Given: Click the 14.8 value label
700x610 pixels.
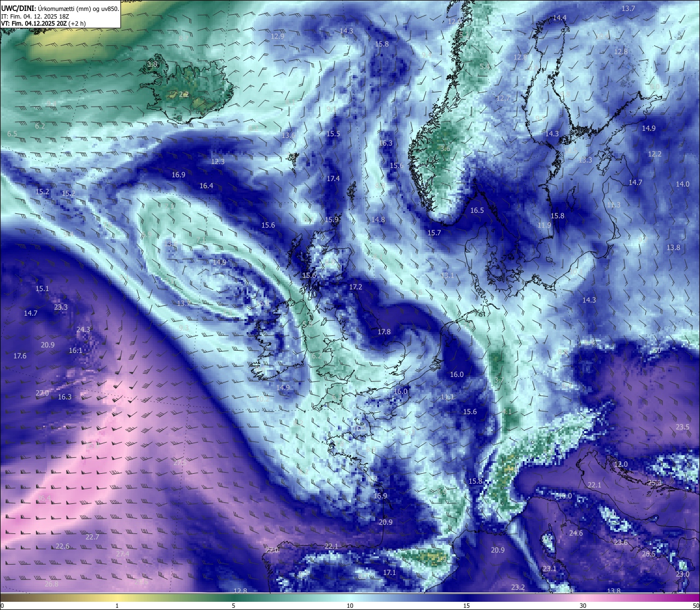Looking at the screenshot, I should (378, 220).
